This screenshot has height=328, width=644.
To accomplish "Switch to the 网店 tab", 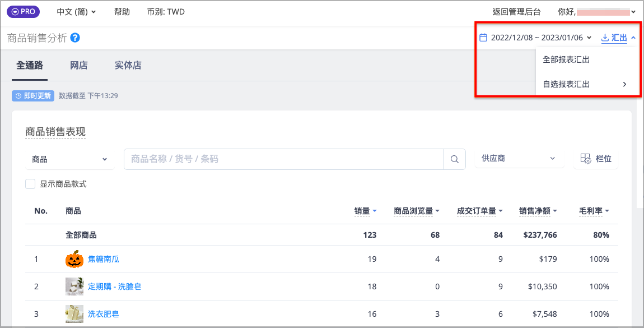I will click(78, 66).
